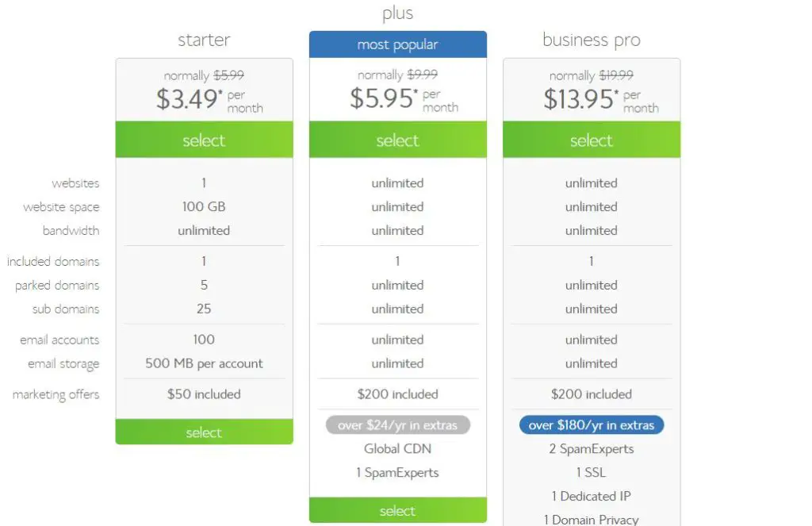The width and height of the screenshot is (812, 526).
Task: Click the 'over $24/yr in extras' badge
Action: point(398,425)
